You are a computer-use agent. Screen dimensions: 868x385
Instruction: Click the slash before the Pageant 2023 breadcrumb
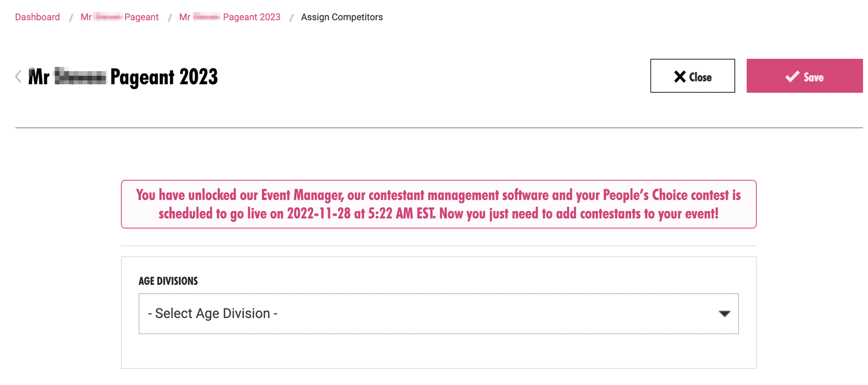coord(169,17)
